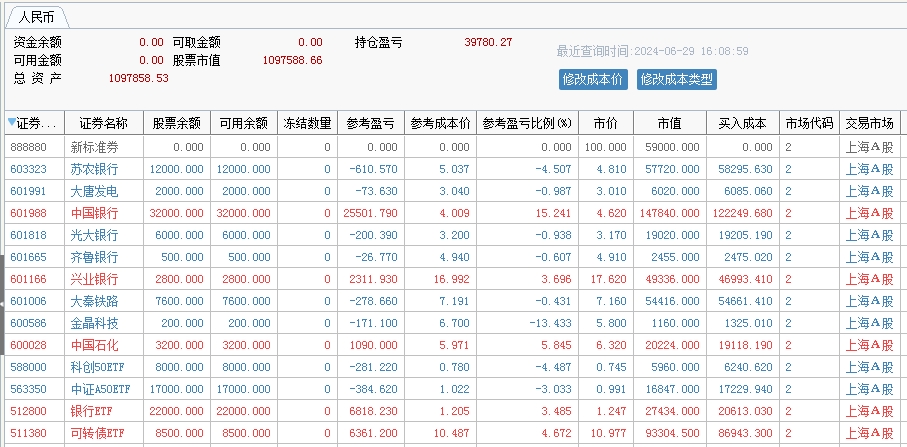Switch to the 人民币 tab
The height and width of the screenshot is (447, 907).
tap(37, 17)
